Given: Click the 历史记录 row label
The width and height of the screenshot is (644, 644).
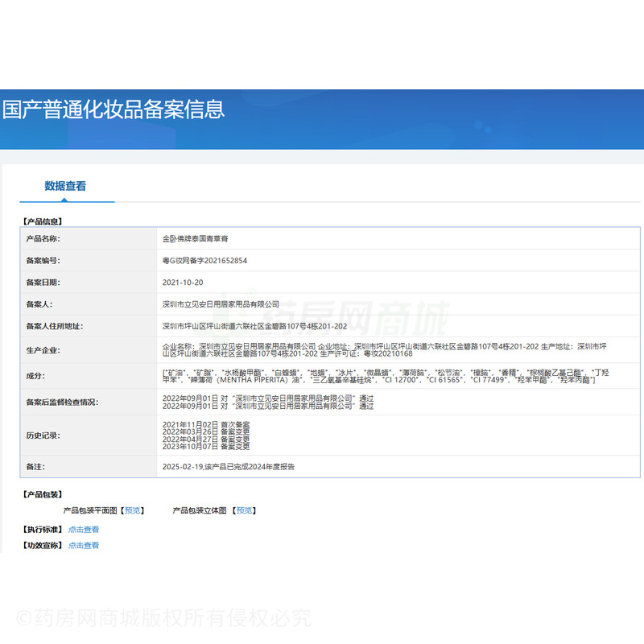Looking at the screenshot, I should [43, 436].
